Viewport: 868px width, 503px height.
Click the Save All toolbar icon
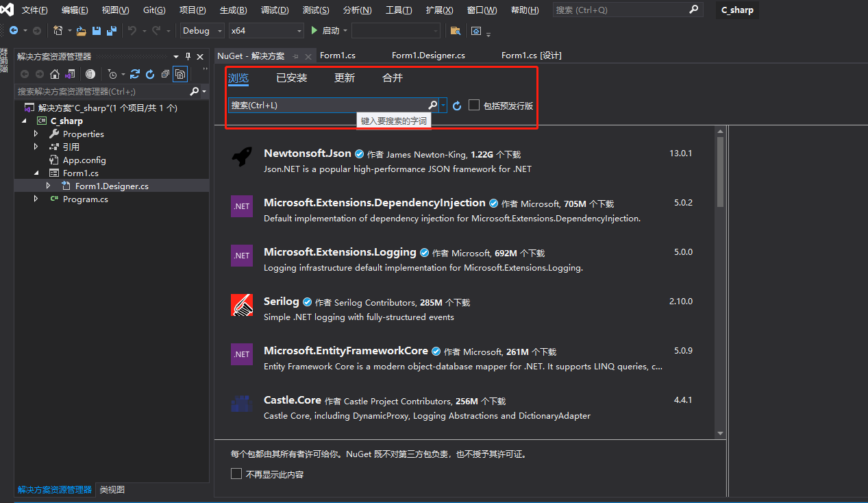point(111,31)
